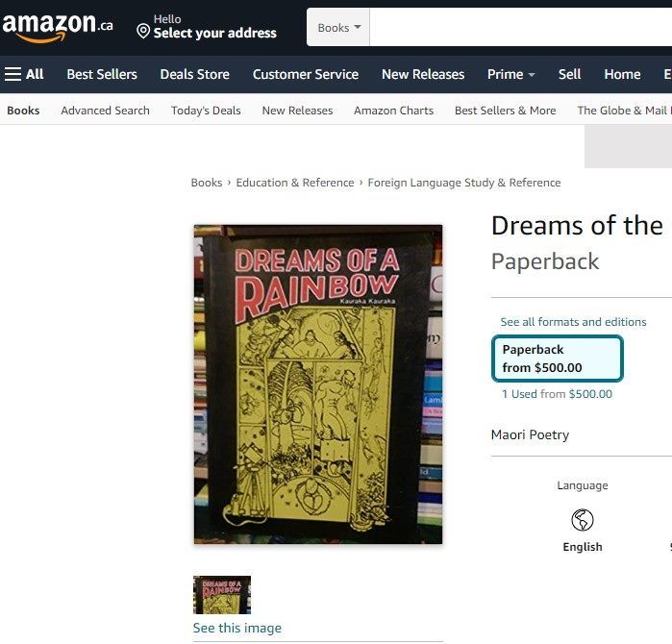Expand the Prime dropdown arrow
The image size is (672, 644).
532,75
